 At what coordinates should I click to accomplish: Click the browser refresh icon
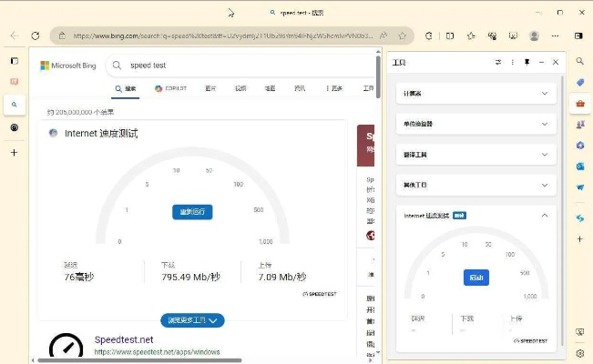36,35
